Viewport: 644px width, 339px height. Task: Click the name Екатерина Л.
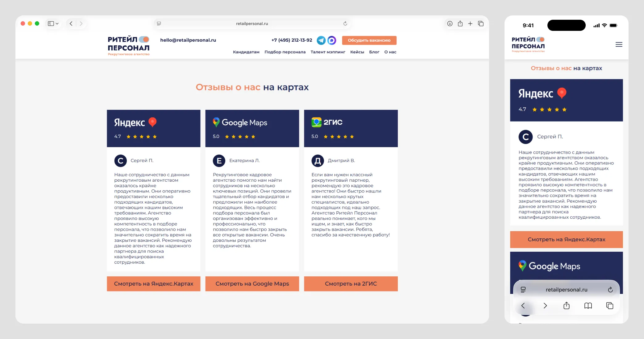(x=244, y=160)
